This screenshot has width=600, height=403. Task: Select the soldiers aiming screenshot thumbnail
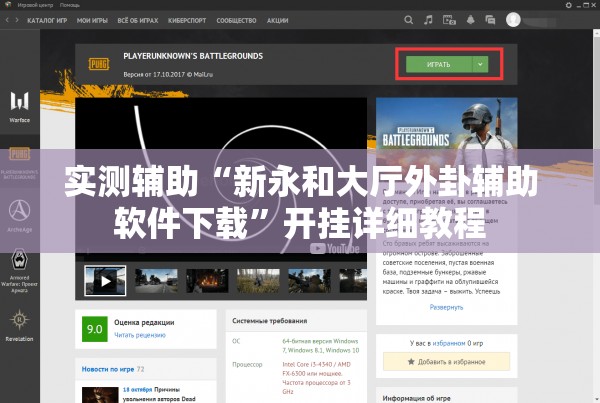(310, 281)
